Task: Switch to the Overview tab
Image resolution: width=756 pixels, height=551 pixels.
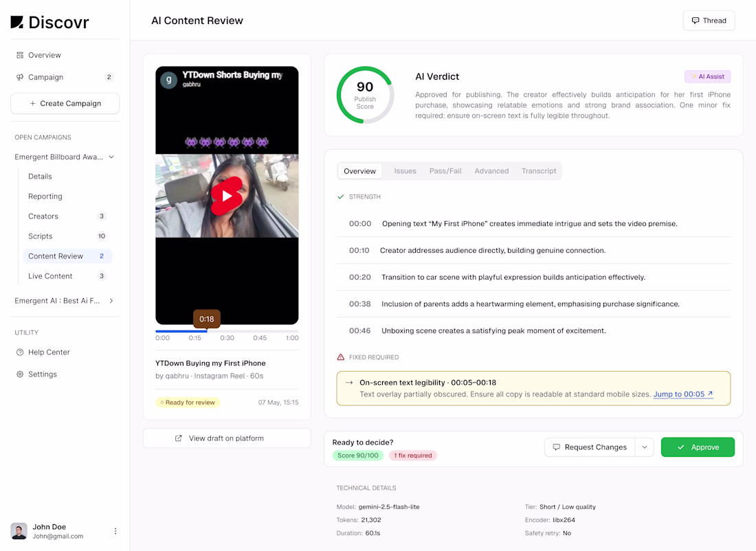Action: (x=359, y=171)
